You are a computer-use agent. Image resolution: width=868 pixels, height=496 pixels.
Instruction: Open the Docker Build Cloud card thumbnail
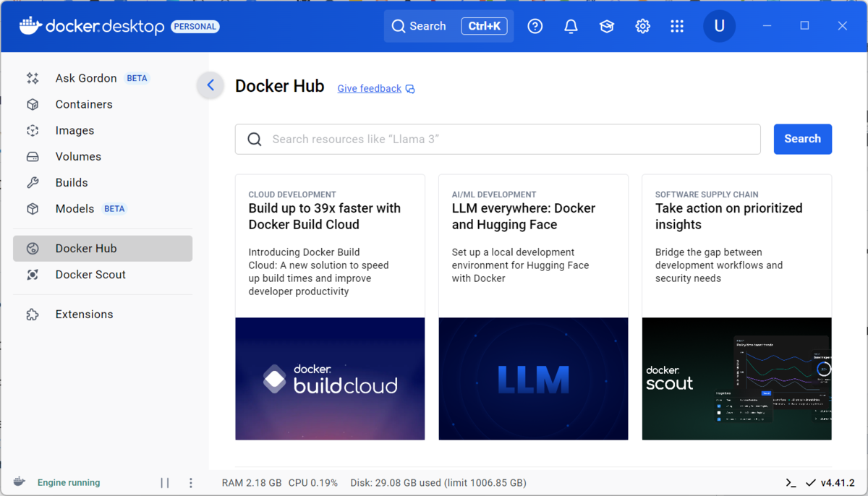(x=330, y=379)
